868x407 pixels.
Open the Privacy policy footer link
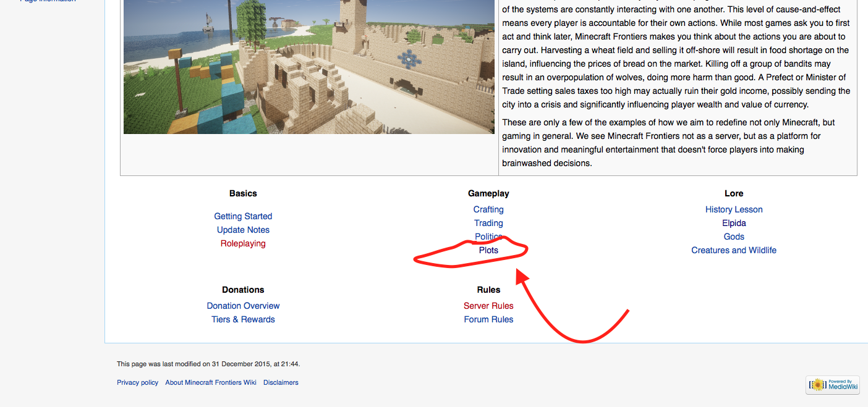coord(137,382)
